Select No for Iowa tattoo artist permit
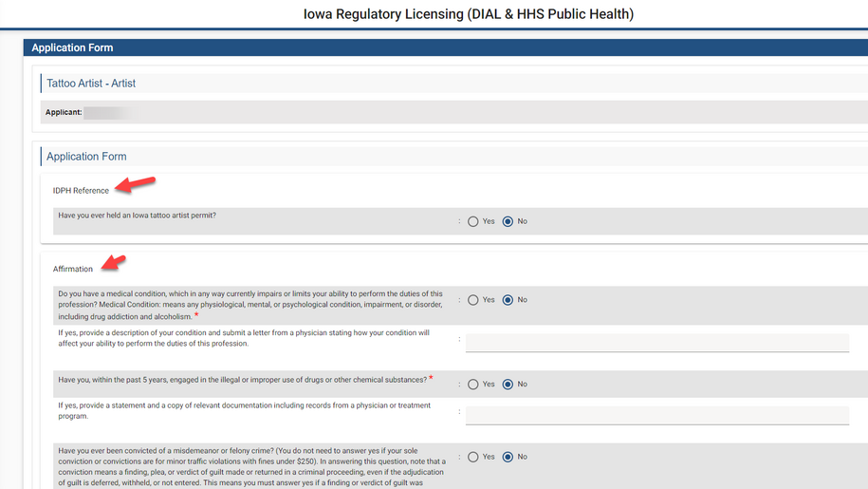The image size is (868, 489). tap(508, 221)
